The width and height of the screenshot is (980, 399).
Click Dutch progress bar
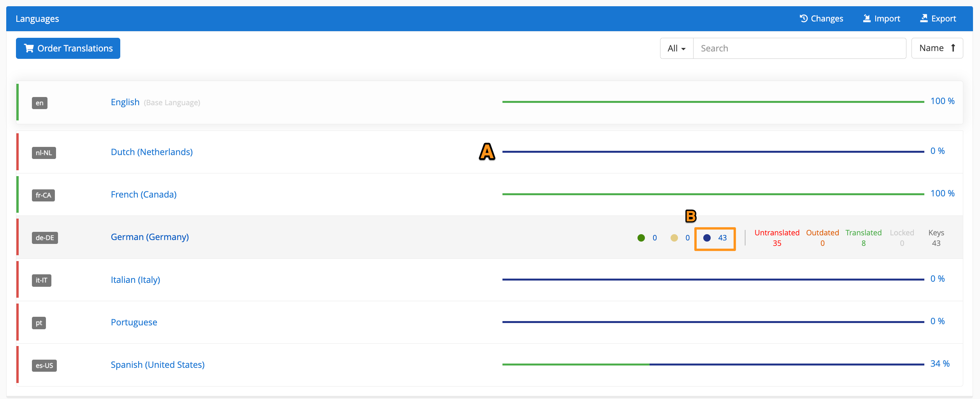coord(713,152)
